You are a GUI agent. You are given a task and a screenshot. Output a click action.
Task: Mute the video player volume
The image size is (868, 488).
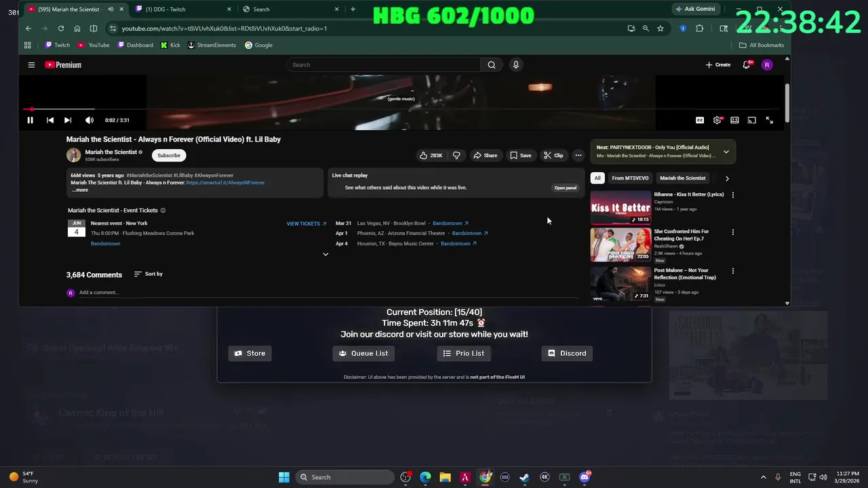pyautogui.click(x=90, y=120)
